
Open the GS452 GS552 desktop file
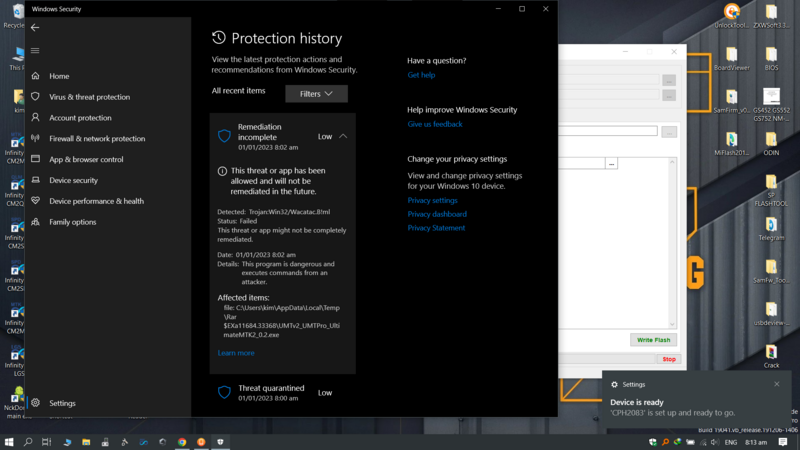click(771, 105)
